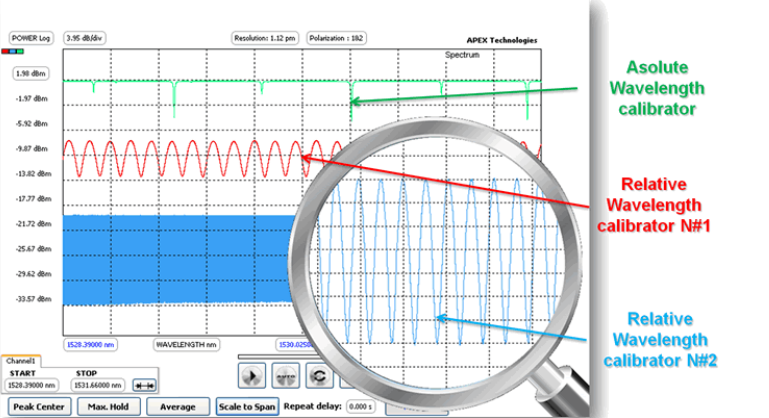Click the Peak Center button
769x418 pixels.
point(39,407)
